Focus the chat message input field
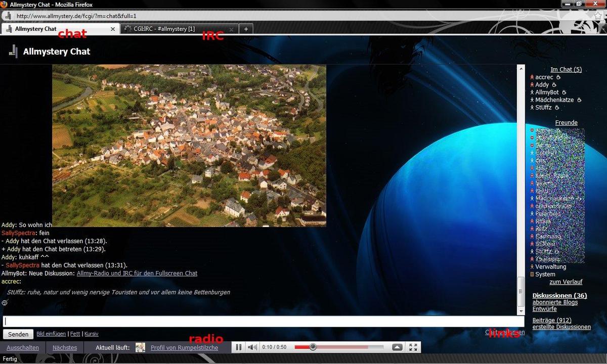Screen dimensions: 607x364 pos(264,322)
